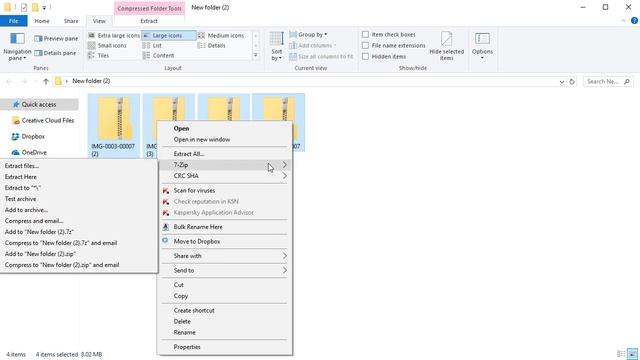
Task: Switch layout to Tiles view
Action: point(99,55)
